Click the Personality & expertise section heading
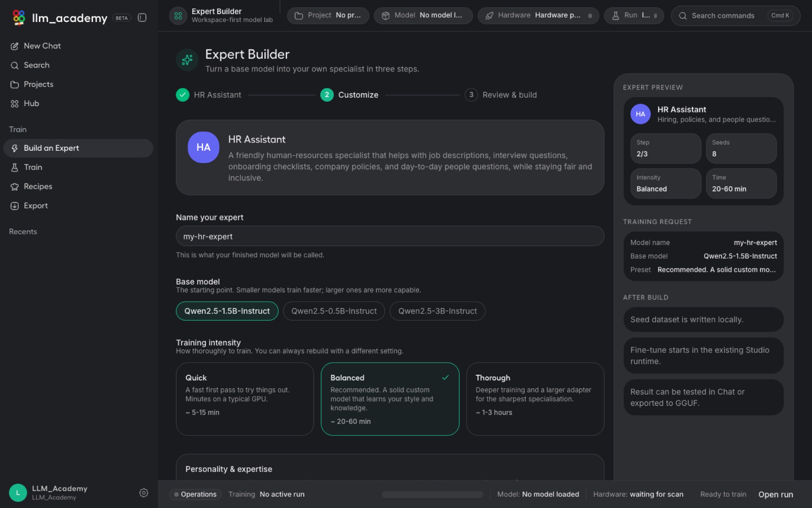The height and width of the screenshot is (508, 812). click(229, 469)
